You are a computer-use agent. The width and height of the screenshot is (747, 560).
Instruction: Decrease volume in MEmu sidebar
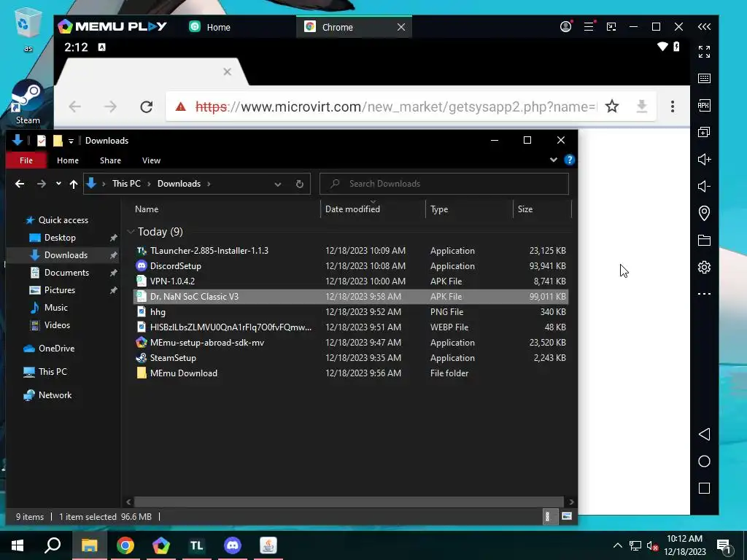click(704, 186)
